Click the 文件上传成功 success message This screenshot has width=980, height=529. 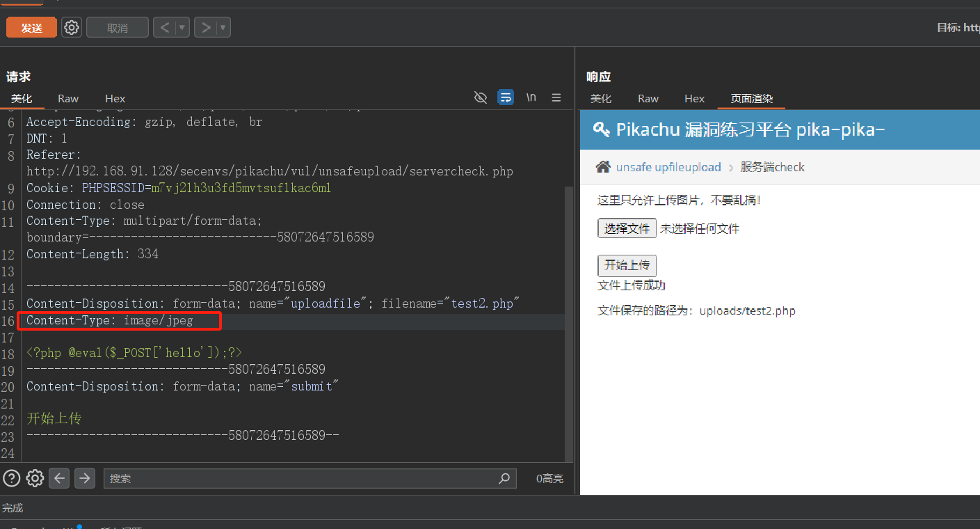(632, 285)
